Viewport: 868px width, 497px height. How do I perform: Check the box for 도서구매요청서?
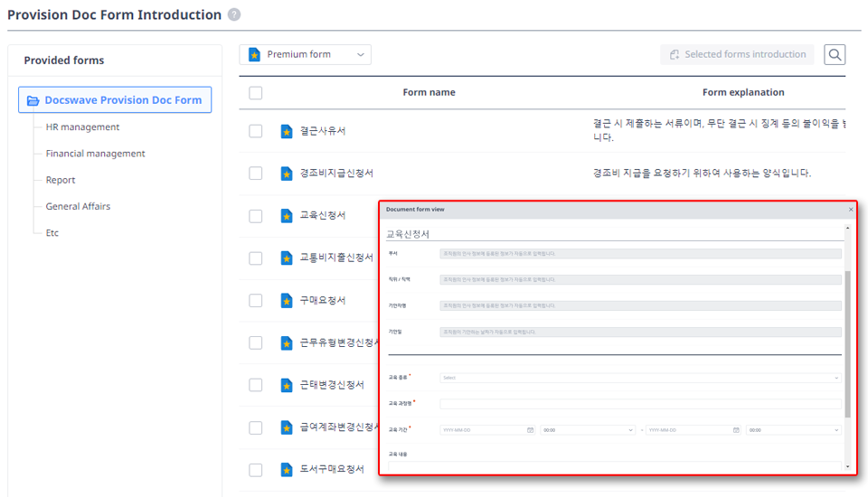point(255,470)
